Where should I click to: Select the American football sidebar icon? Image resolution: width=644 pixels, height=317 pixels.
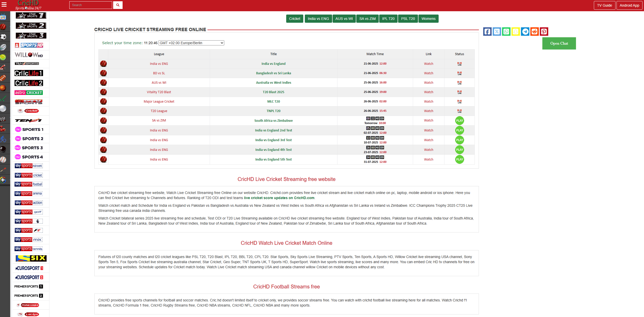[x=3, y=78]
